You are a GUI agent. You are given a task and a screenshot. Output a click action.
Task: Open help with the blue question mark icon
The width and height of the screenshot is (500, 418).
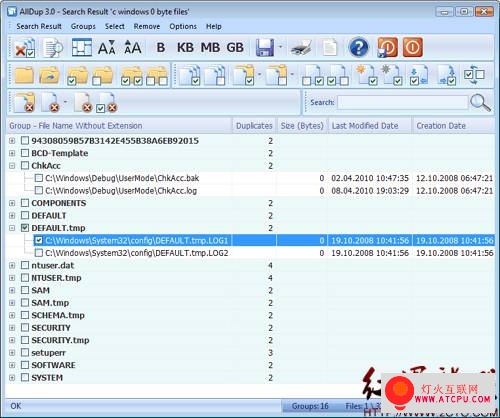click(359, 47)
